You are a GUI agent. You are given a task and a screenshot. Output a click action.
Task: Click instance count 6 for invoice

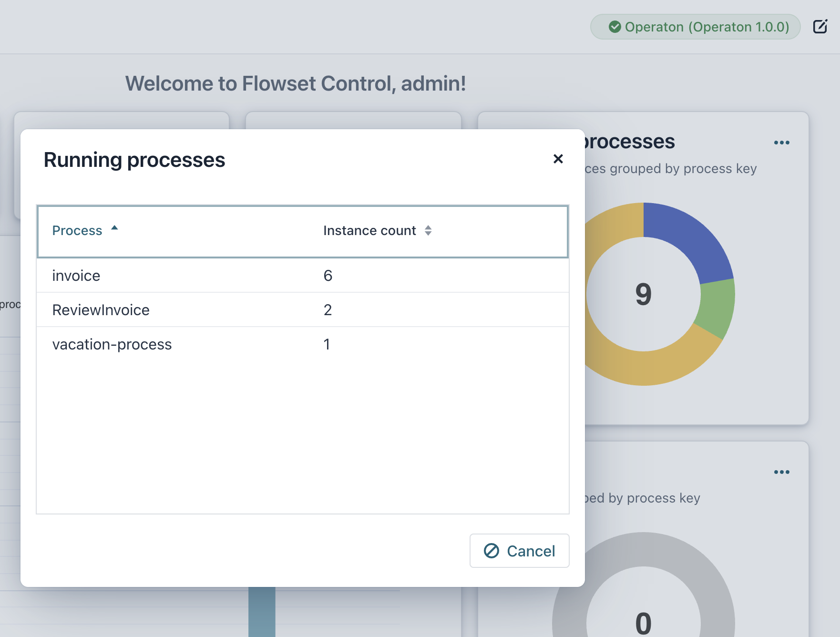(328, 276)
